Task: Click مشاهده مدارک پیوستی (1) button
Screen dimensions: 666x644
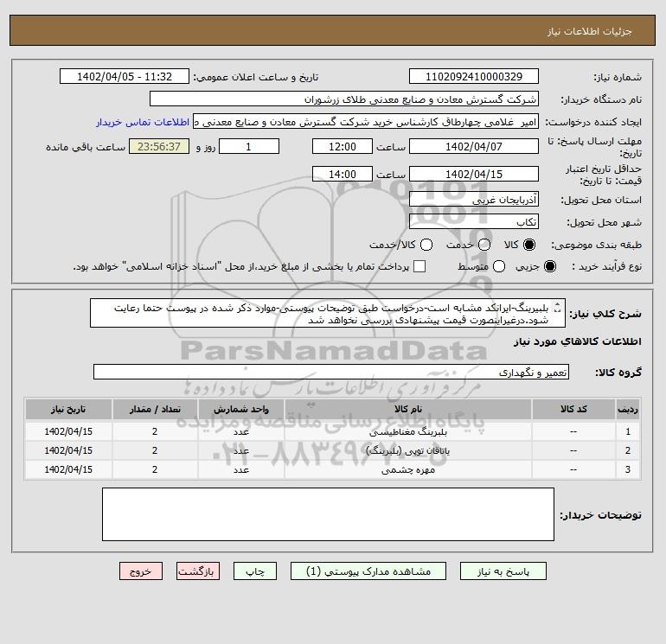Action: (x=368, y=571)
